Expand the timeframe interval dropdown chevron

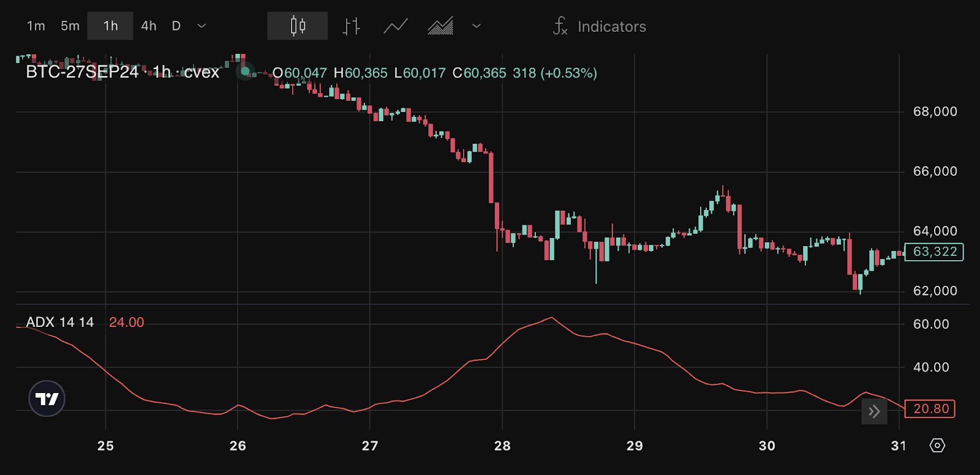pos(202,26)
